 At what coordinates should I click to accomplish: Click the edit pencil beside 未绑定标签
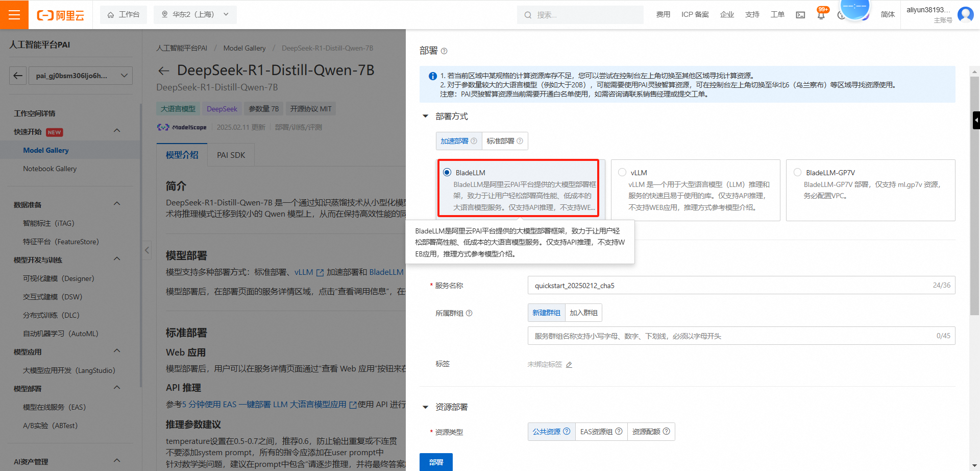point(569,364)
